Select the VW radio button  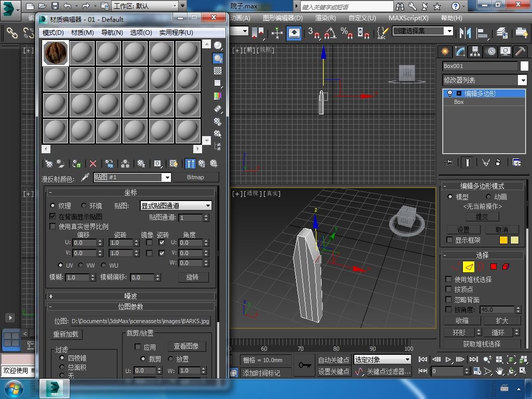click(81, 265)
